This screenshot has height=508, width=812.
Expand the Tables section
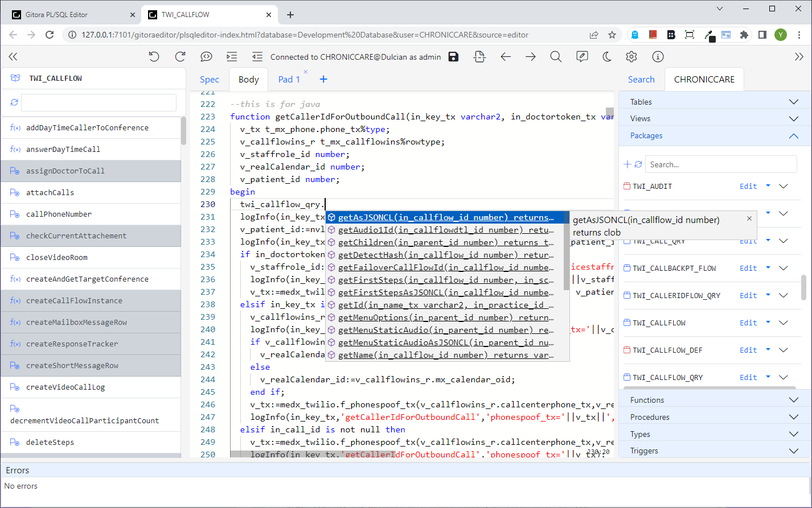pos(793,101)
